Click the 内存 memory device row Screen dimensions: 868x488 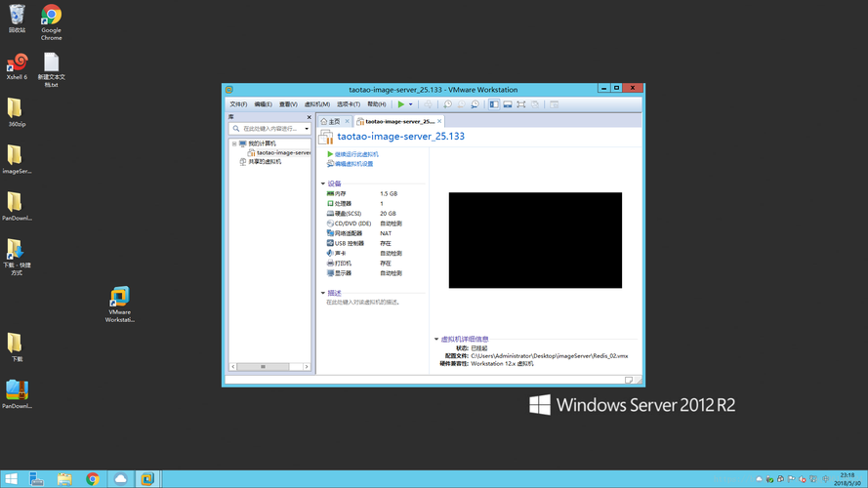(x=364, y=193)
